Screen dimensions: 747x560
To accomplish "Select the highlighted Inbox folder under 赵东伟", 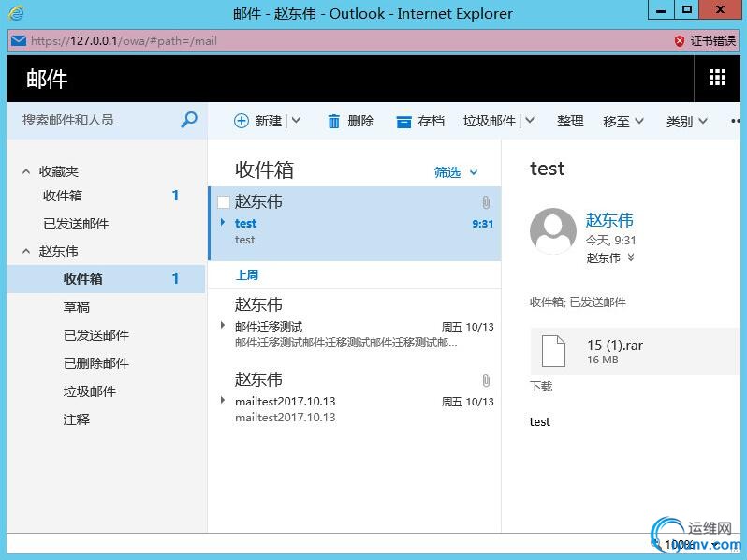I will [x=106, y=279].
